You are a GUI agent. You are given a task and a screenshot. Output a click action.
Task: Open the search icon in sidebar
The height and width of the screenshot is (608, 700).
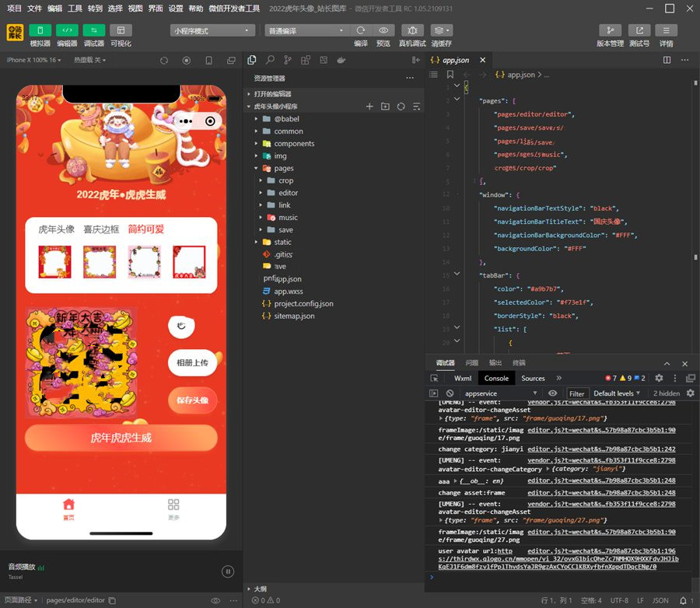pyautogui.click(x=270, y=60)
